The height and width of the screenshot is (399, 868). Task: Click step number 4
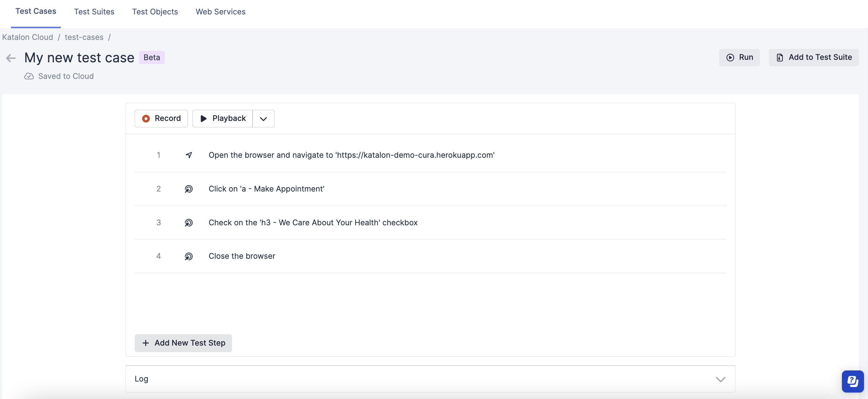158,256
